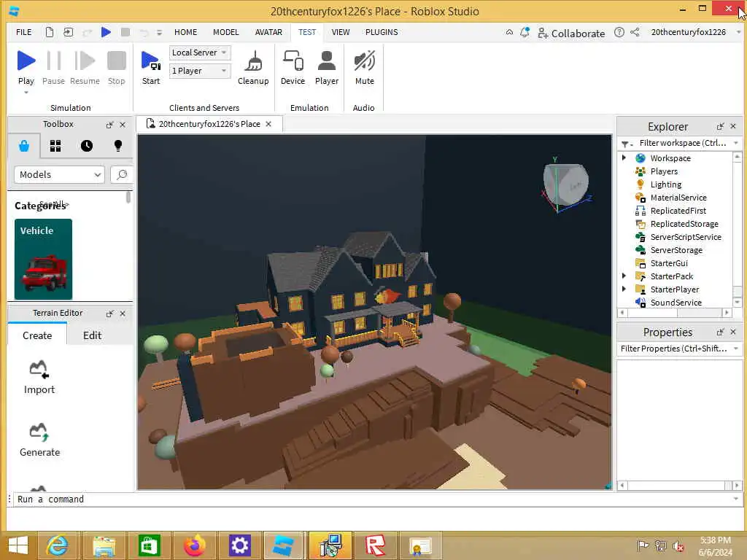
Task: Click the New file icon in quick access
Action: 50,32
